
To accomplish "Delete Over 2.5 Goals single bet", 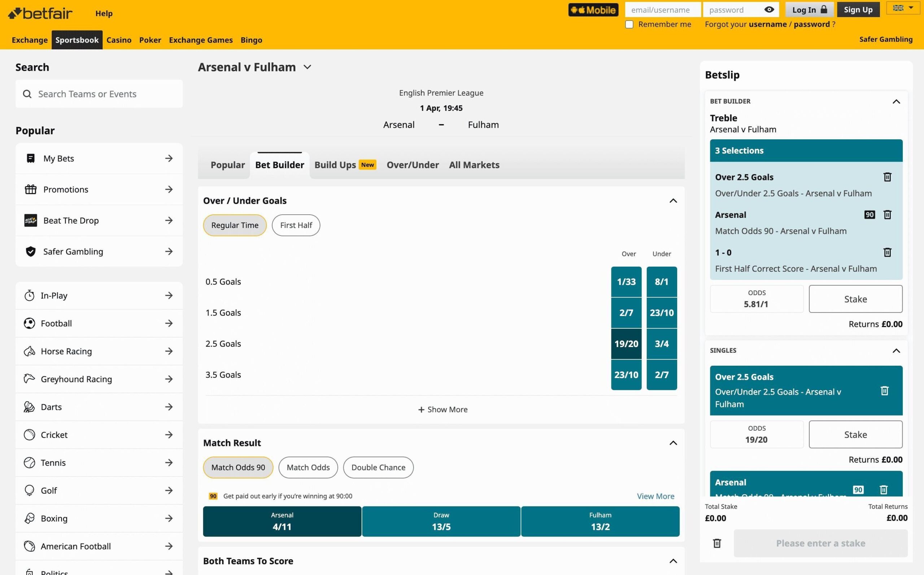I will click(884, 391).
